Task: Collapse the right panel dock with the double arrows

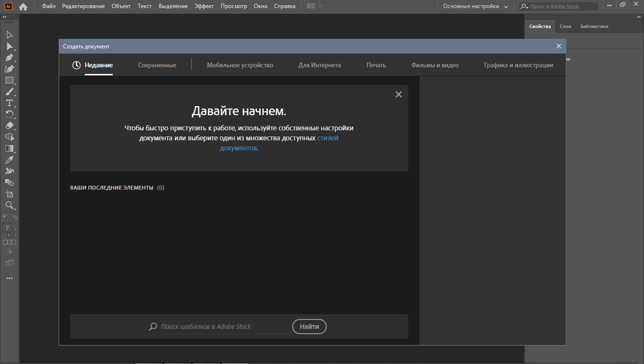Action: pyautogui.click(x=638, y=17)
